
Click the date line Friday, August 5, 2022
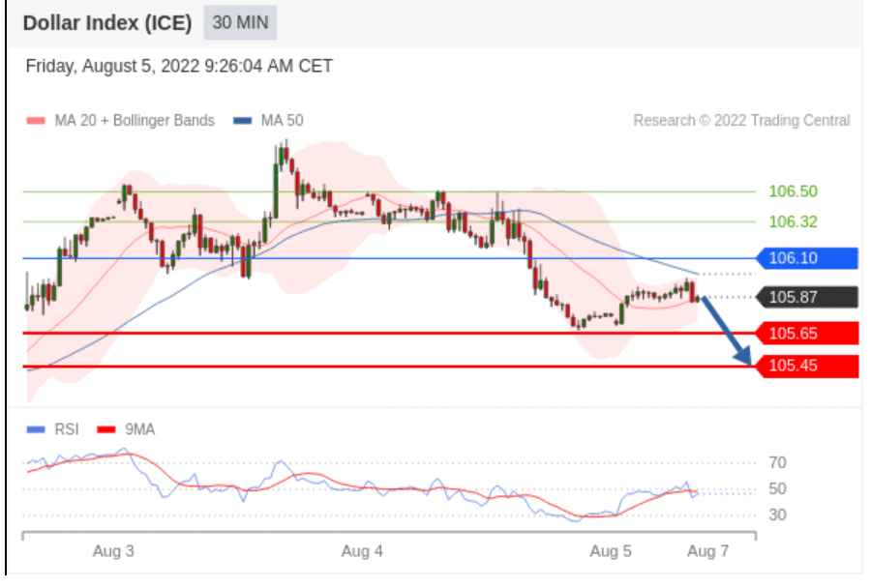[179, 66]
